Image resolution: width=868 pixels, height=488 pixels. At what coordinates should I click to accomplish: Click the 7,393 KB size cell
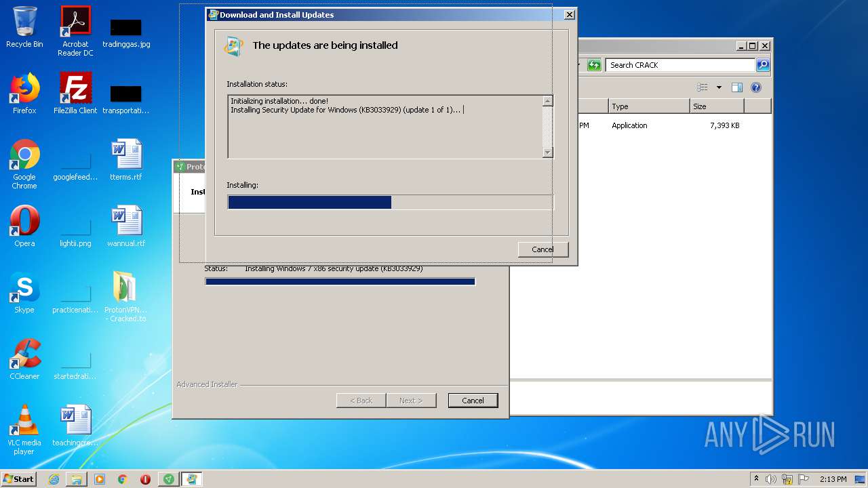(724, 125)
